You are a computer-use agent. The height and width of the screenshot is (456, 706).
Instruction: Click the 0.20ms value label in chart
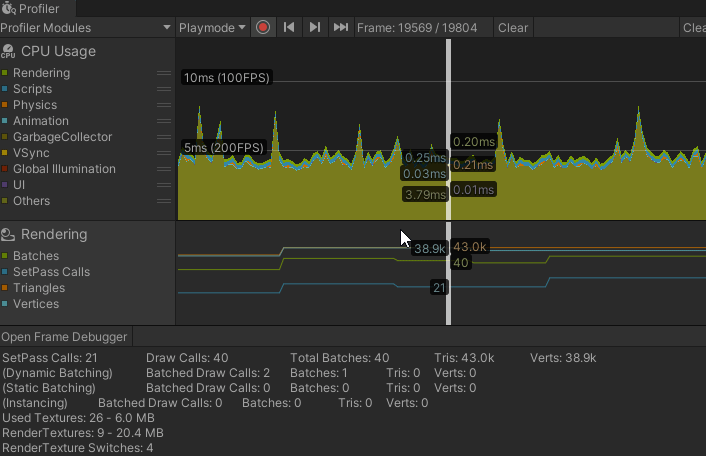[x=474, y=142]
